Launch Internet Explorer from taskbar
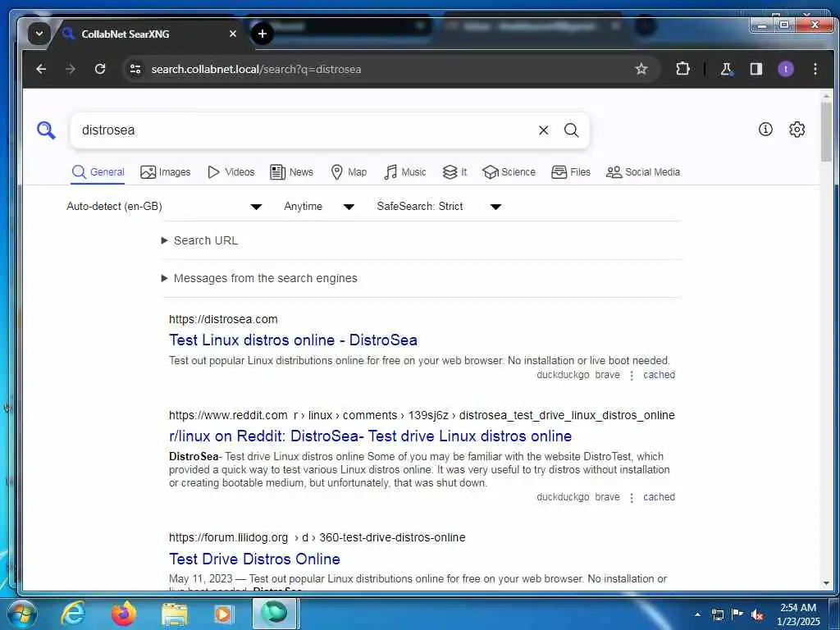 coord(73,614)
